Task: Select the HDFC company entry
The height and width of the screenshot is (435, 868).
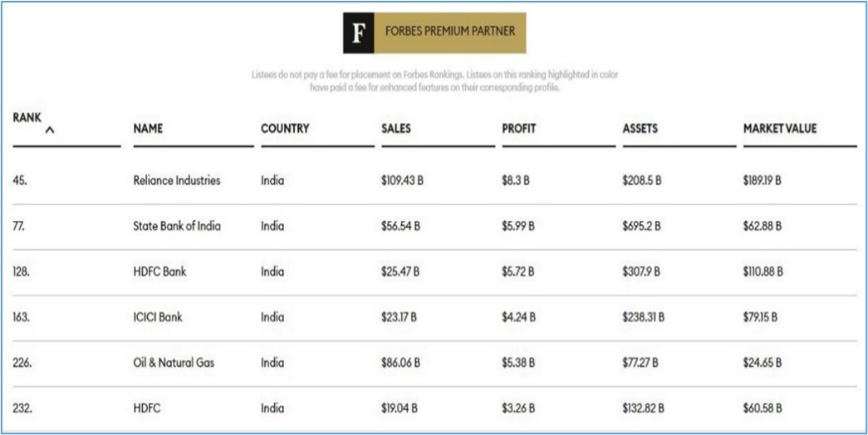Action: pos(147,408)
